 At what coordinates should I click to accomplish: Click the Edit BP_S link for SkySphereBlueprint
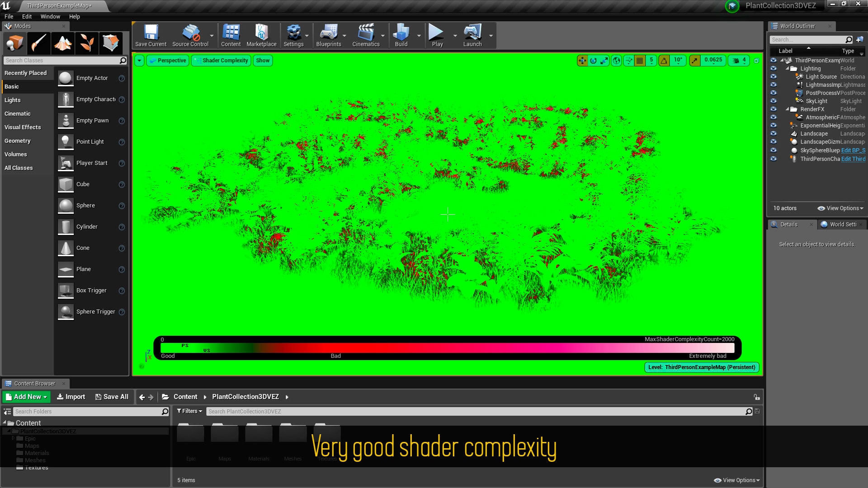(x=853, y=150)
